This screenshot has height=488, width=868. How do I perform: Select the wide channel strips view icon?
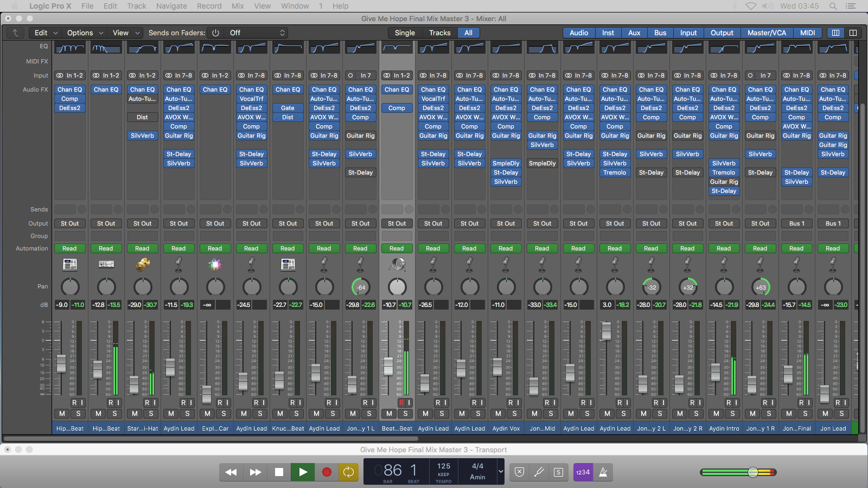(x=853, y=33)
